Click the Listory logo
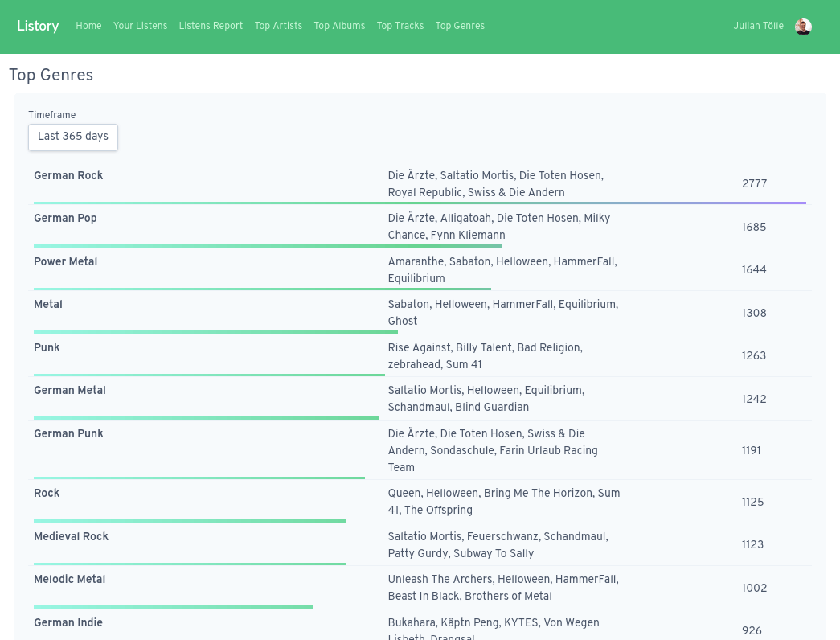 (38, 26)
